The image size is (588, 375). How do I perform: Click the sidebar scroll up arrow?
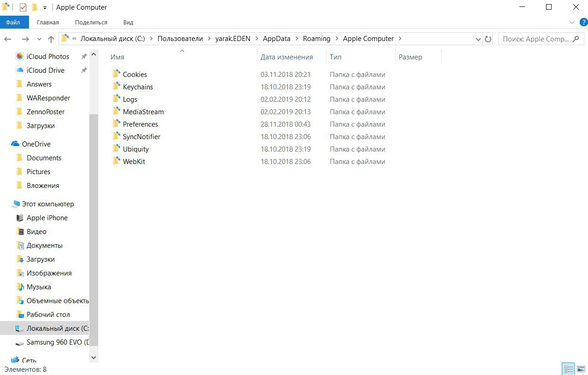click(x=94, y=54)
